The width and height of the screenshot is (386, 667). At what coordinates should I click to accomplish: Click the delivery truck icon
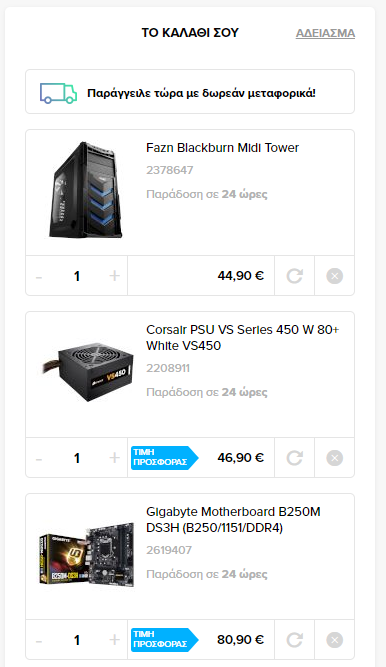coord(58,93)
